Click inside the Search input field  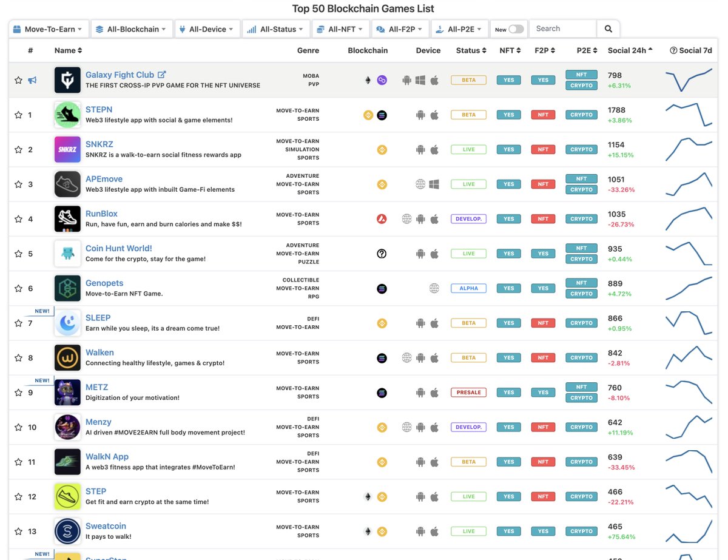pyautogui.click(x=562, y=29)
